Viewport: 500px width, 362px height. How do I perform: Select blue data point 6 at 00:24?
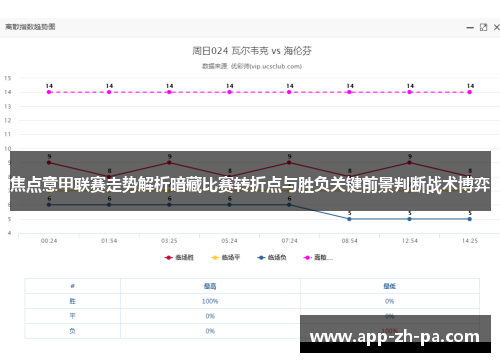[49, 205]
